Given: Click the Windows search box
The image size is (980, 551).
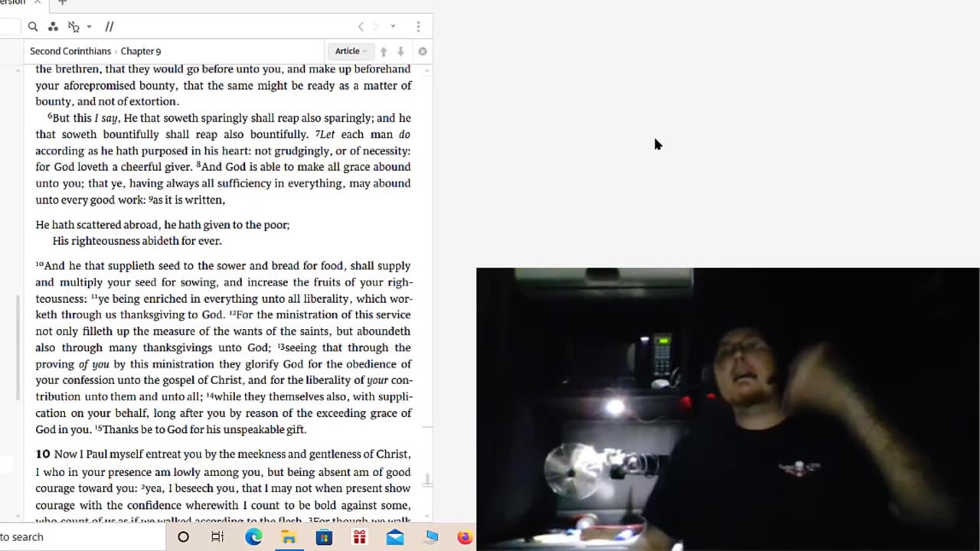Looking at the screenshot, I should point(83,537).
